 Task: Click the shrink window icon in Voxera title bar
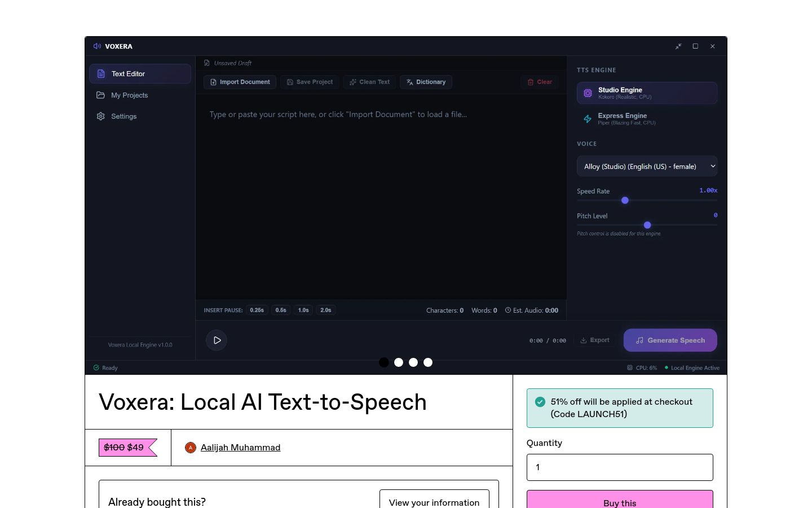point(678,46)
